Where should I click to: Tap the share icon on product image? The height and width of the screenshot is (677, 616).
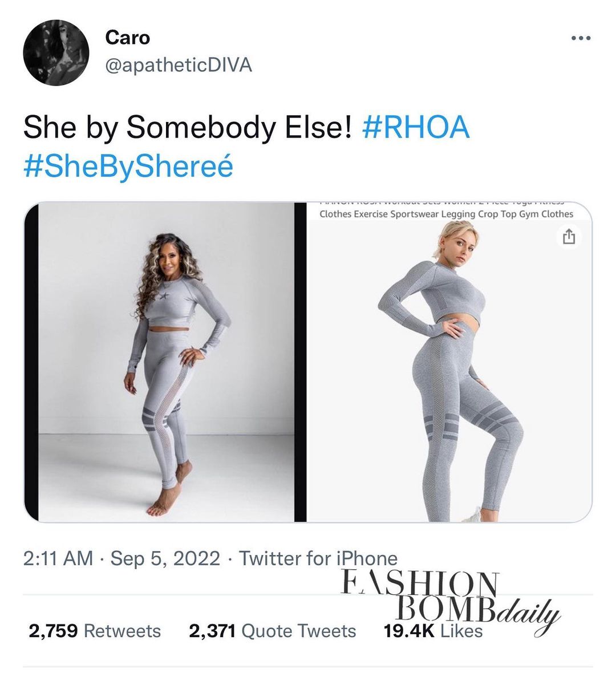pos(569,237)
